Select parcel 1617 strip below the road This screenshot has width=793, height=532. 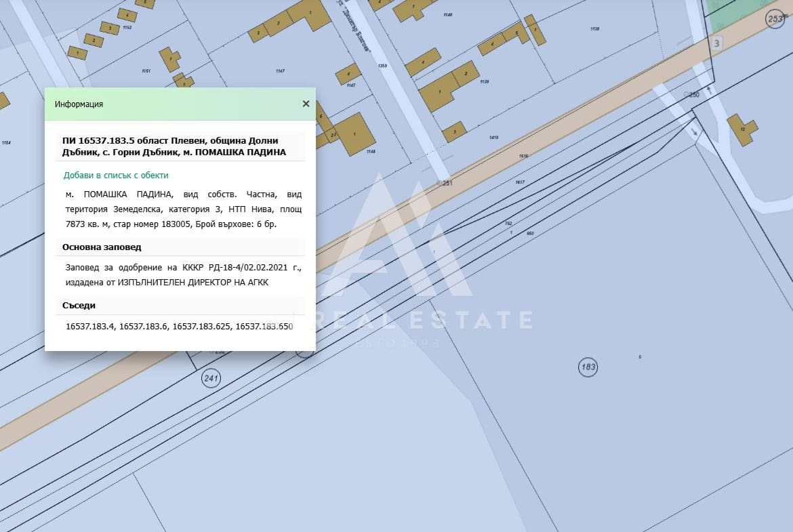(x=520, y=182)
